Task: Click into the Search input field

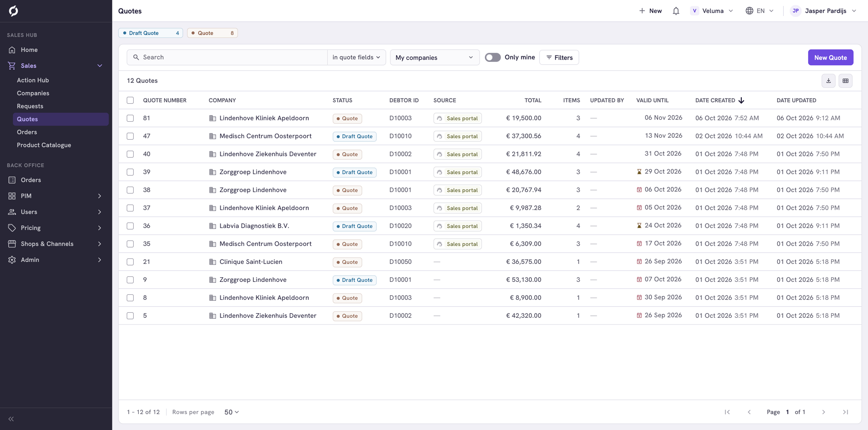Action: pyautogui.click(x=227, y=57)
